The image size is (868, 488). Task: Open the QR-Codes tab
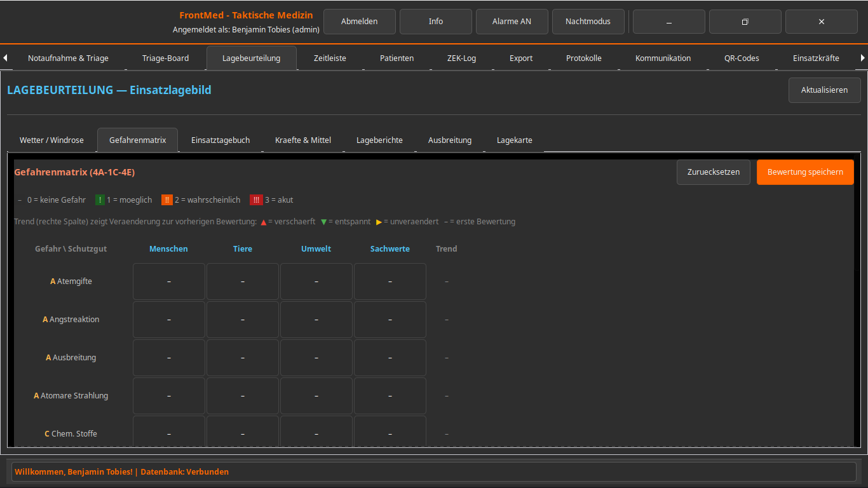coord(741,58)
